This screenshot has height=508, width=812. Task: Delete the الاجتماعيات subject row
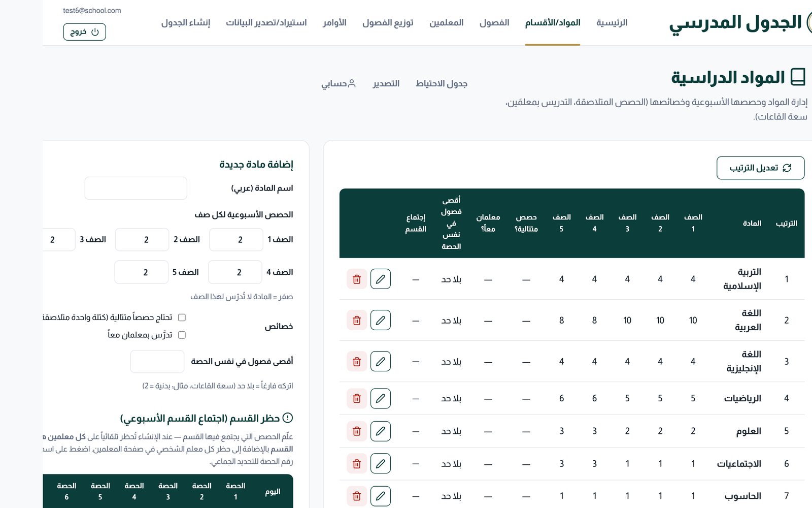click(x=357, y=463)
